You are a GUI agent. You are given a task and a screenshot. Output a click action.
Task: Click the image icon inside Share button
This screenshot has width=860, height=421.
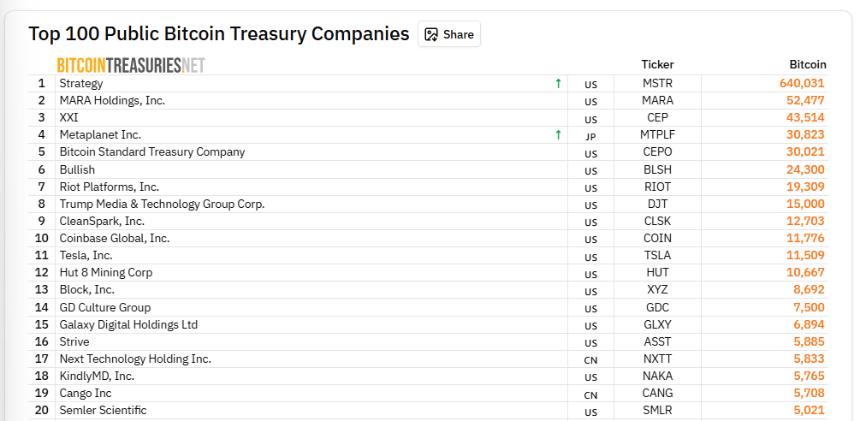431,34
